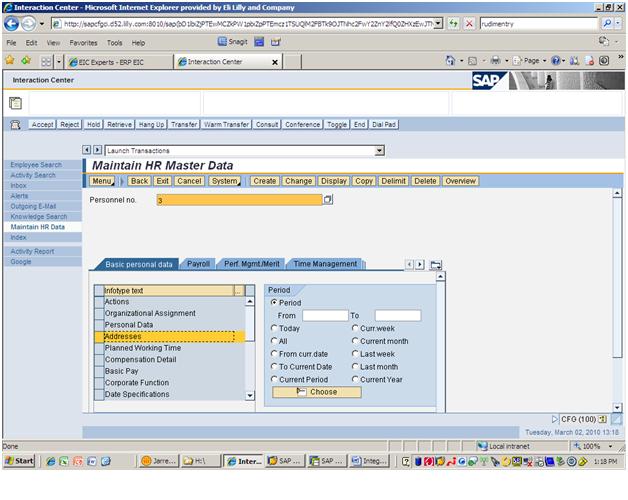Screen dimensions: 628x500
Task: Click the Delimit button
Action: 393,181
